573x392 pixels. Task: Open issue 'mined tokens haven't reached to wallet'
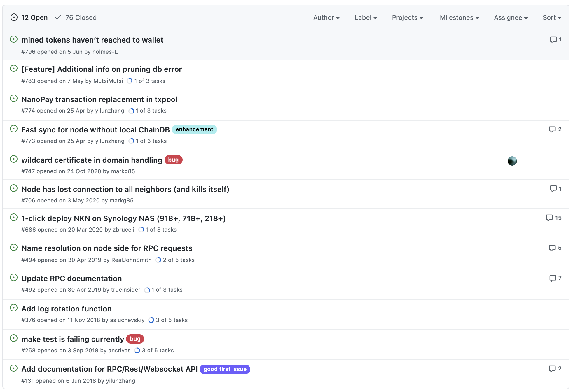pos(92,40)
